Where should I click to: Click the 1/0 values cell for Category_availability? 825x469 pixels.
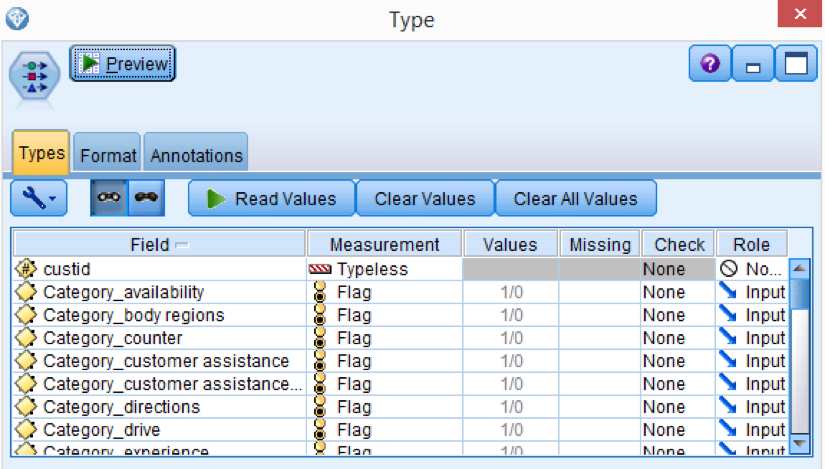(511, 292)
